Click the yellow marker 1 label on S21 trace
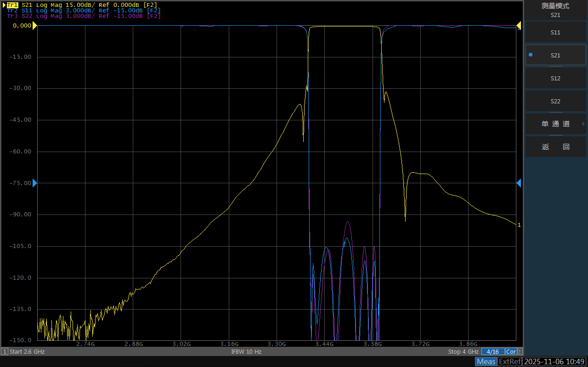 pos(519,225)
